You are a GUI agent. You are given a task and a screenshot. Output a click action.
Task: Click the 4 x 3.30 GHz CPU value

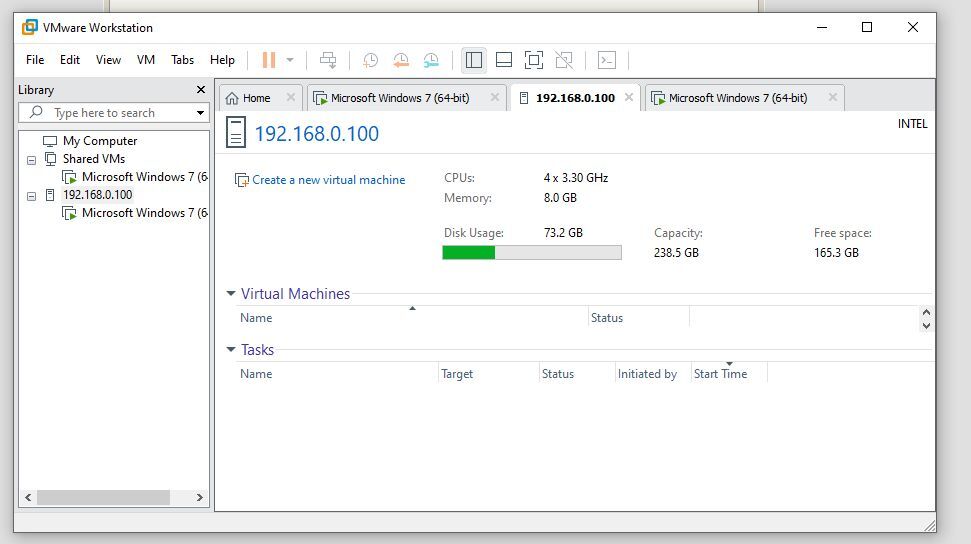(576, 178)
